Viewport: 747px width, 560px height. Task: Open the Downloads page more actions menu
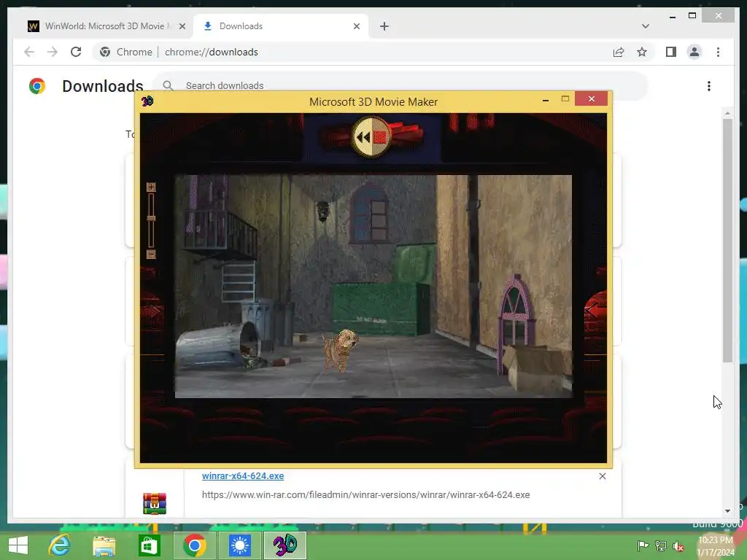pyautogui.click(x=709, y=86)
